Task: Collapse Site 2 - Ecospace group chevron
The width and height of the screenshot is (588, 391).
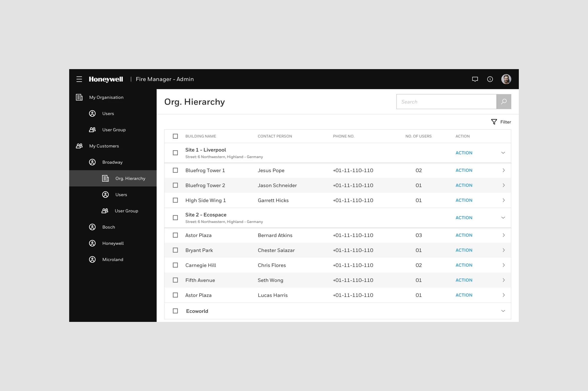Action: [503, 217]
